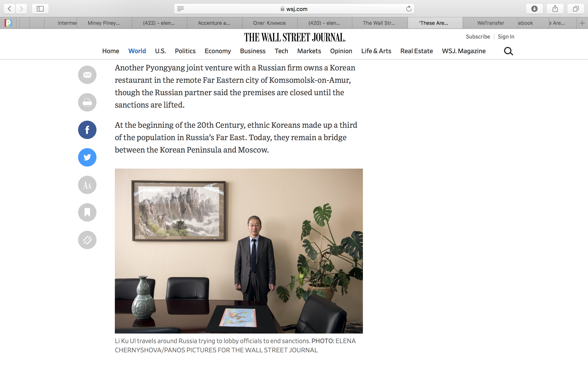The width and height of the screenshot is (588, 367).
Task: Open the WSJ search magnifier
Action: click(508, 51)
